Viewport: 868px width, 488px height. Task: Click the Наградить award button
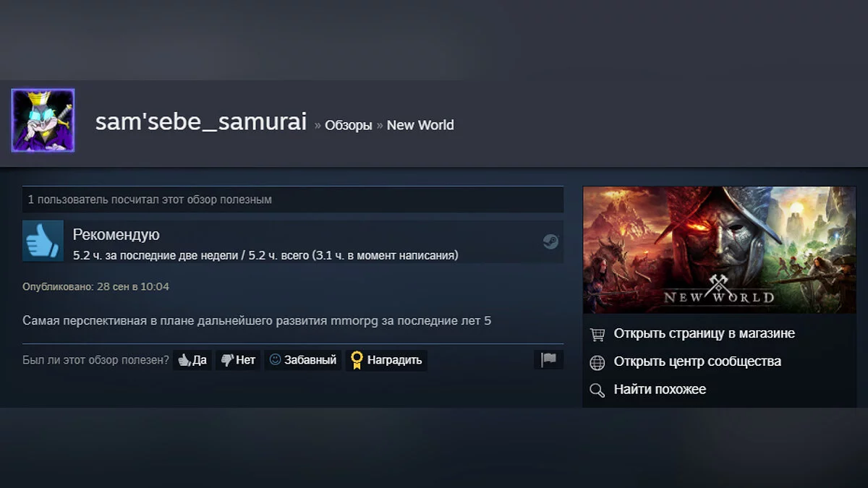[386, 360]
